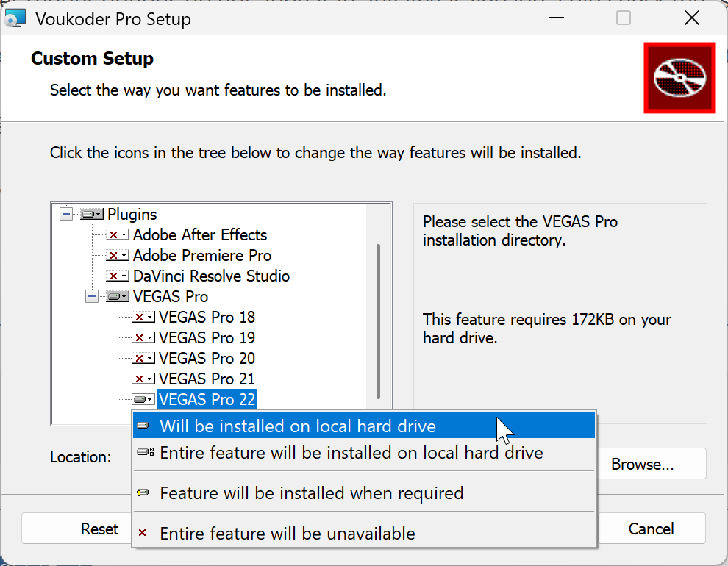Select "Feature will be installed when required"

pos(311,493)
